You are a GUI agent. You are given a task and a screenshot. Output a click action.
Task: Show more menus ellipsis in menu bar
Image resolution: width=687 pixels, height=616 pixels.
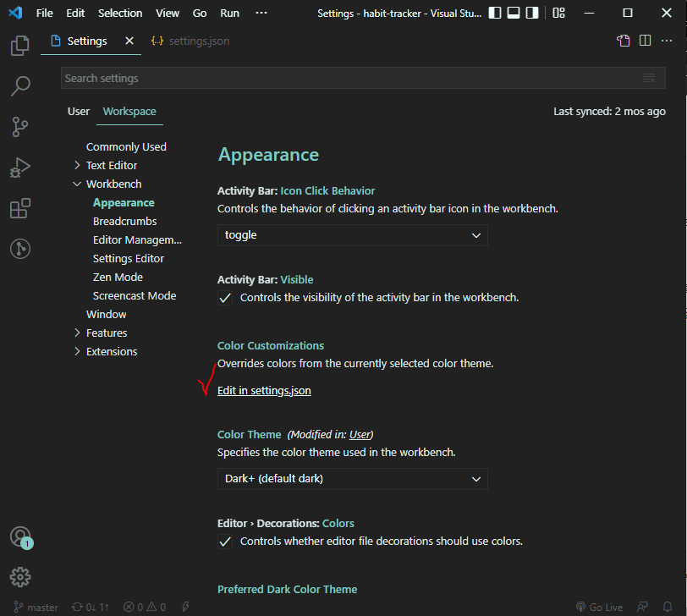coord(261,14)
